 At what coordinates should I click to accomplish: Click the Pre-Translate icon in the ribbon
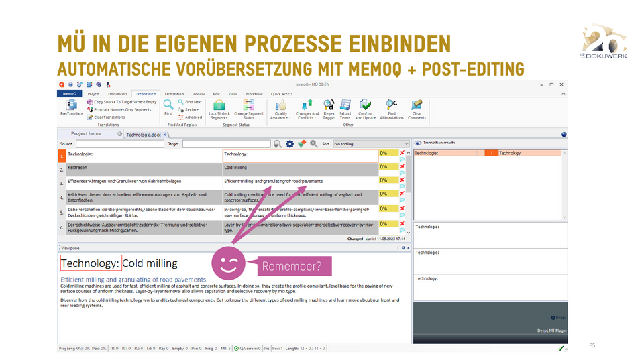(70, 108)
